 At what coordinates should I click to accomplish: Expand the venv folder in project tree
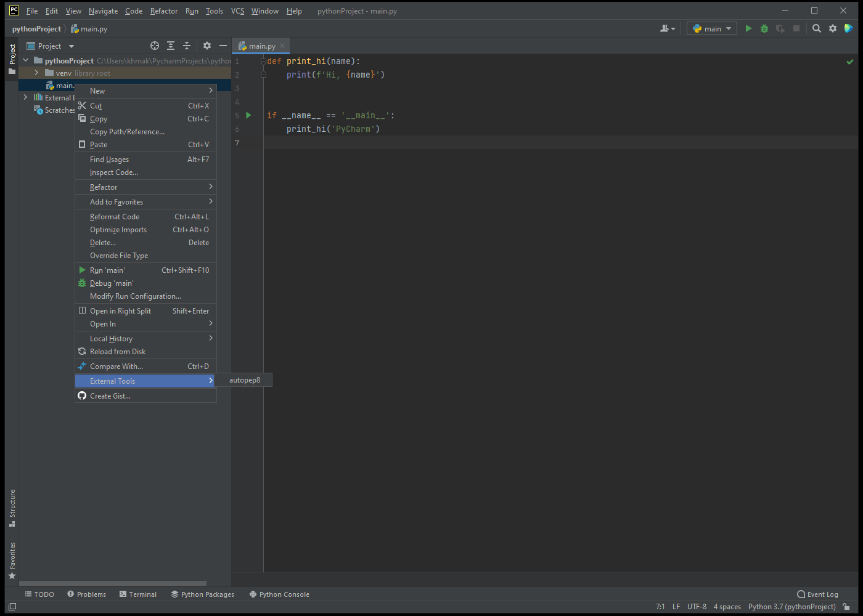click(x=36, y=73)
